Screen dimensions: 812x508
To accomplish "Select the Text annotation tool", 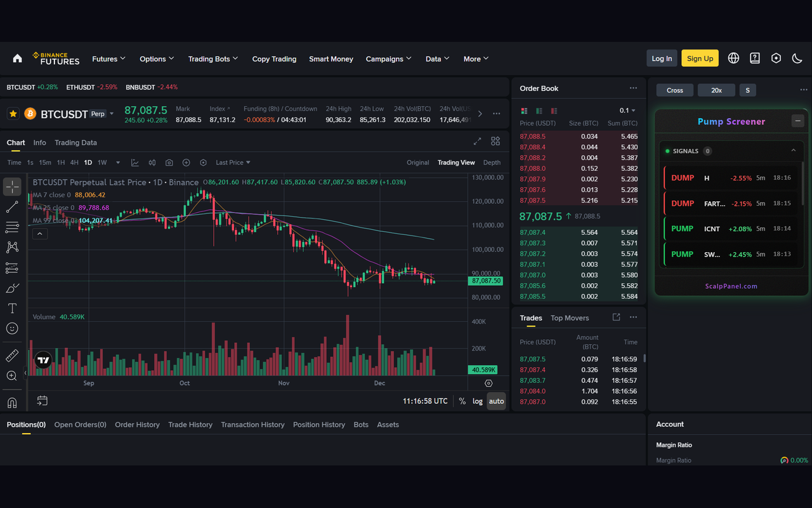I will [x=12, y=308].
